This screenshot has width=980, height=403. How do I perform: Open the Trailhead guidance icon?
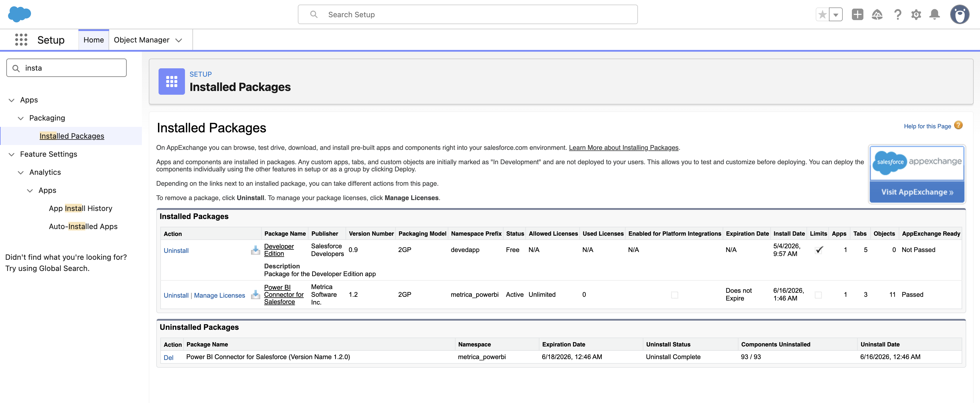point(877,14)
